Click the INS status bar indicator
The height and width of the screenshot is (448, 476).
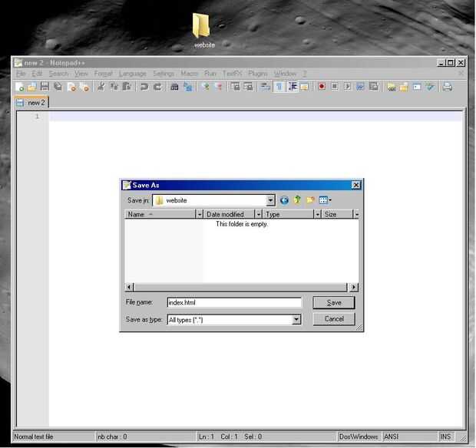tap(445, 436)
